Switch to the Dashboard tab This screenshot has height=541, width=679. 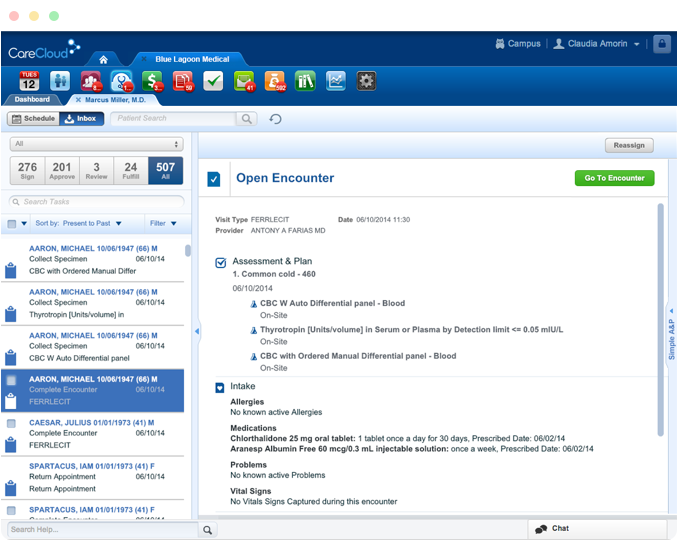click(x=32, y=100)
